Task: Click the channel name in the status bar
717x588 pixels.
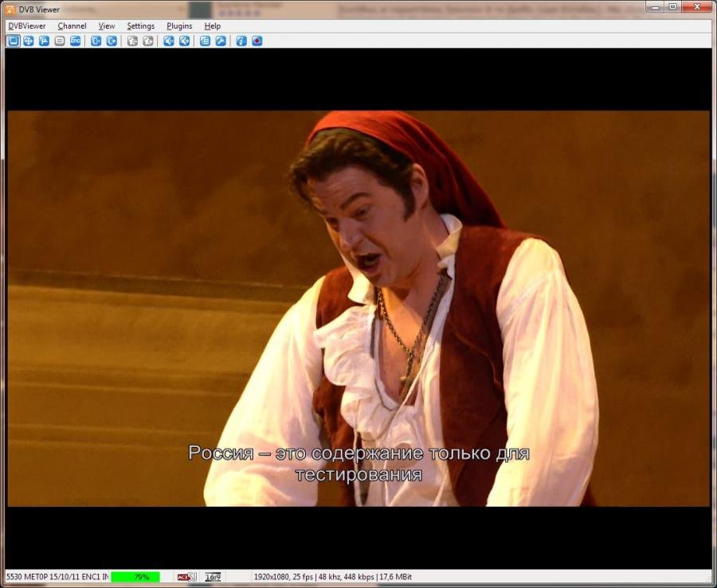Action: pyautogui.click(x=57, y=577)
